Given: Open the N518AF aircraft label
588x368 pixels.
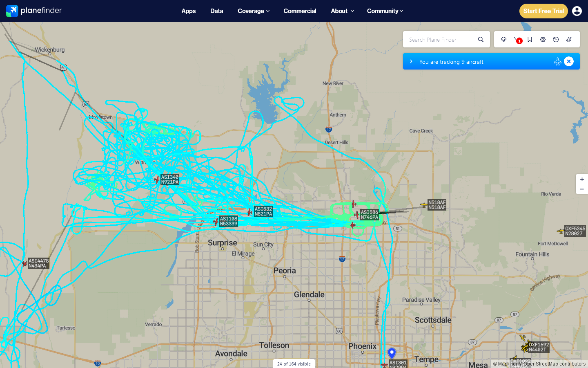Looking at the screenshot, I should [437, 205].
